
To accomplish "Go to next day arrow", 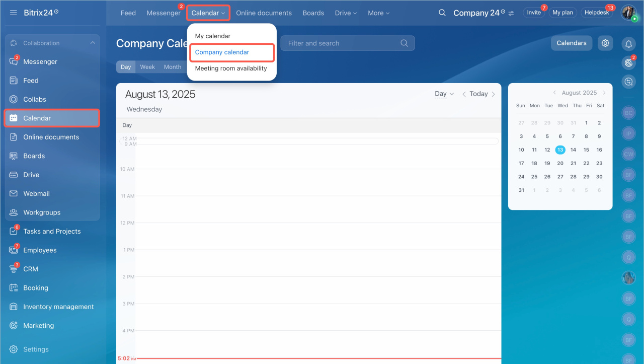I will coord(493,94).
